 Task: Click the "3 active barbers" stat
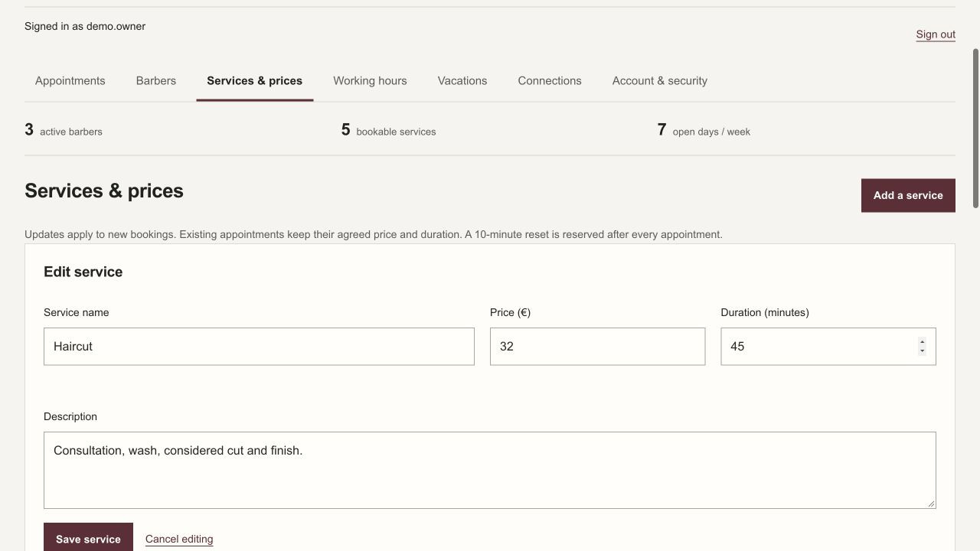(x=64, y=130)
